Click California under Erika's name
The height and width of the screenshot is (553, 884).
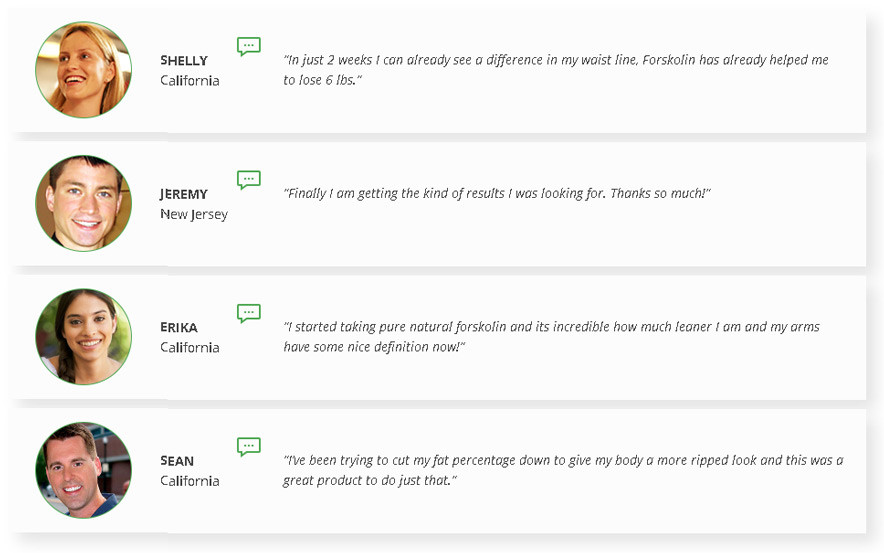pyautogui.click(x=189, y=348)
